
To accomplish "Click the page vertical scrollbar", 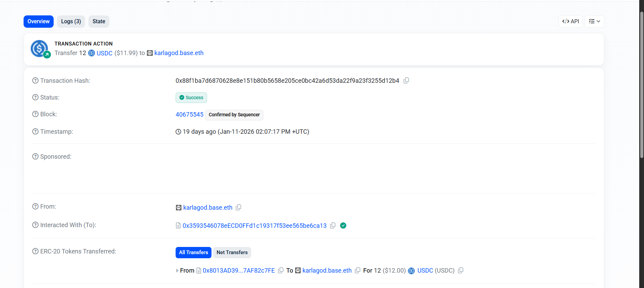I will click(x=641, y=86).
